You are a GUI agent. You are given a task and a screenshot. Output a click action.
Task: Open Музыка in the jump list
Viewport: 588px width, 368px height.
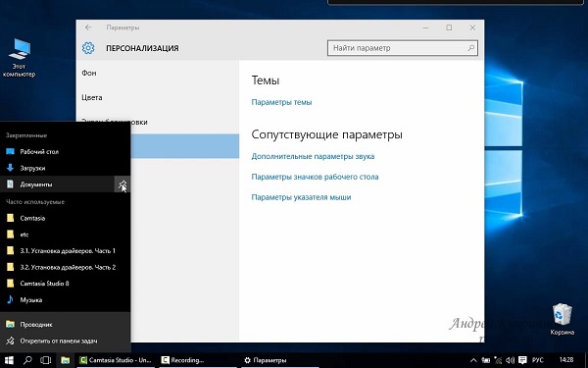[x=66, y=299]
